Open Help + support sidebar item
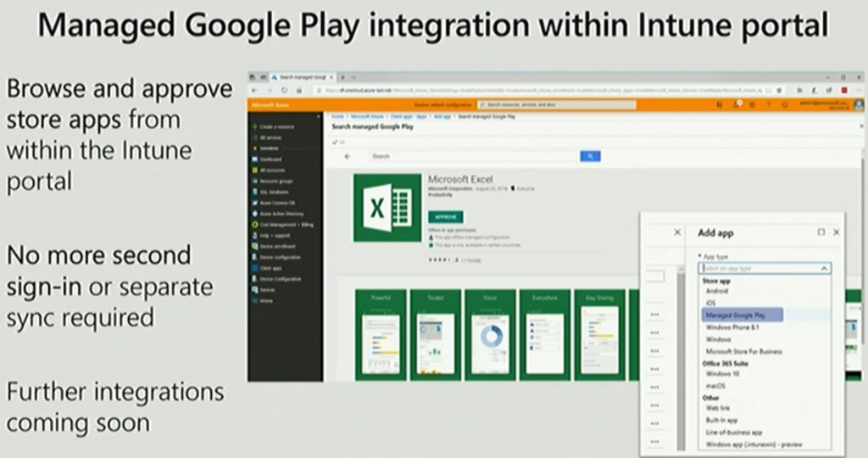868x458 pixels. pyautogui.click(x=271, y=236)
